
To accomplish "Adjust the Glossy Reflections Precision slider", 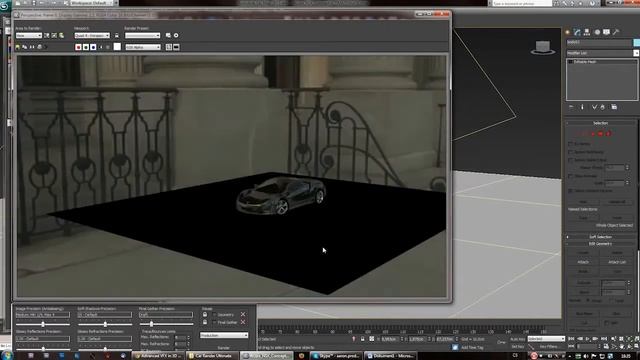I will pyautogui.click(x=43, y=348).
